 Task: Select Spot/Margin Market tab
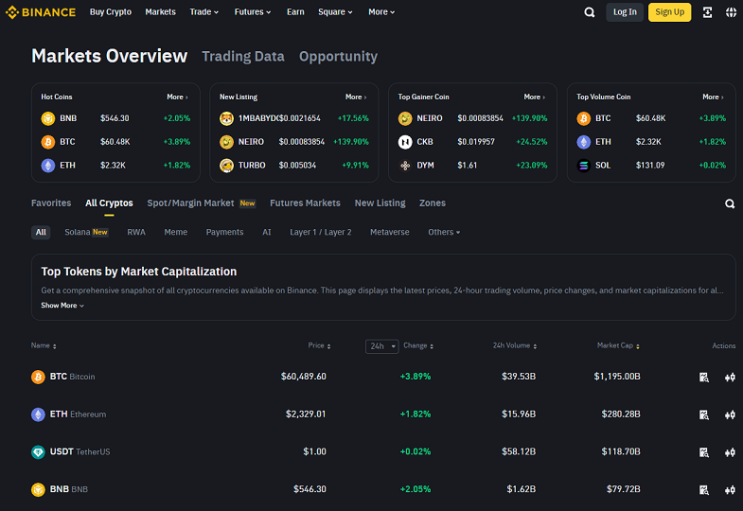(x=201, y=203)
